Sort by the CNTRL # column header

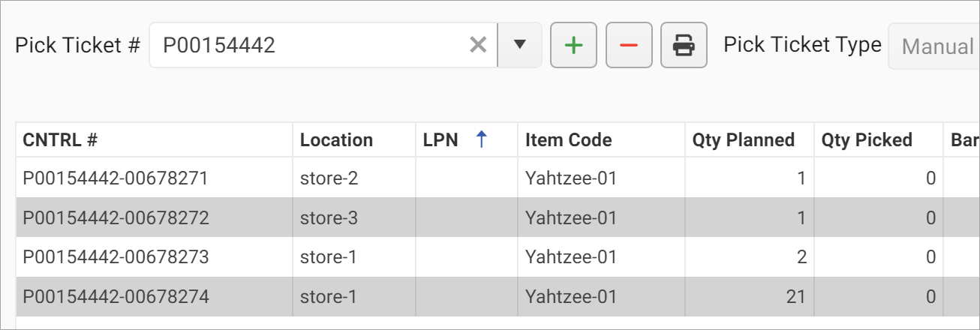coord(61,140)
